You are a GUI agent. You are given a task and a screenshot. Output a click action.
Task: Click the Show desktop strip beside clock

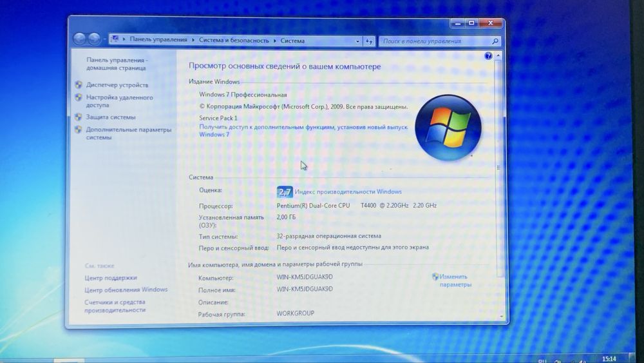(x=631, y=359)
